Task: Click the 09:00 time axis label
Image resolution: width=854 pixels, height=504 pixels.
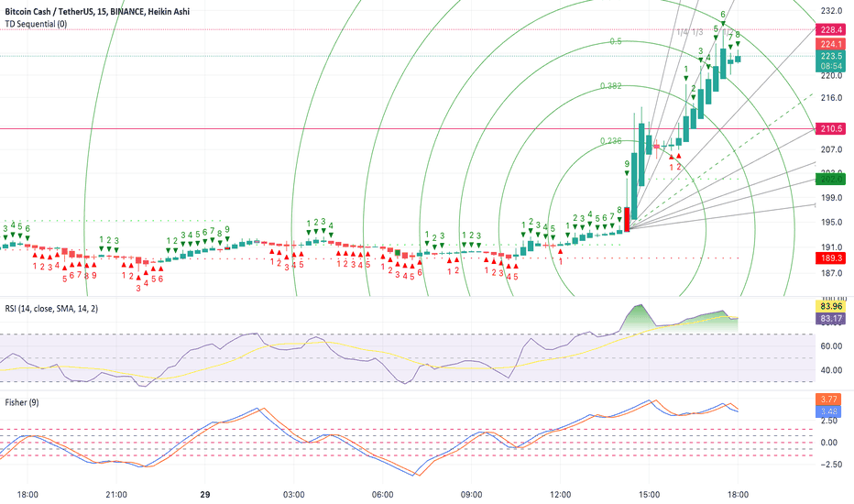Action: click(471, 495)
